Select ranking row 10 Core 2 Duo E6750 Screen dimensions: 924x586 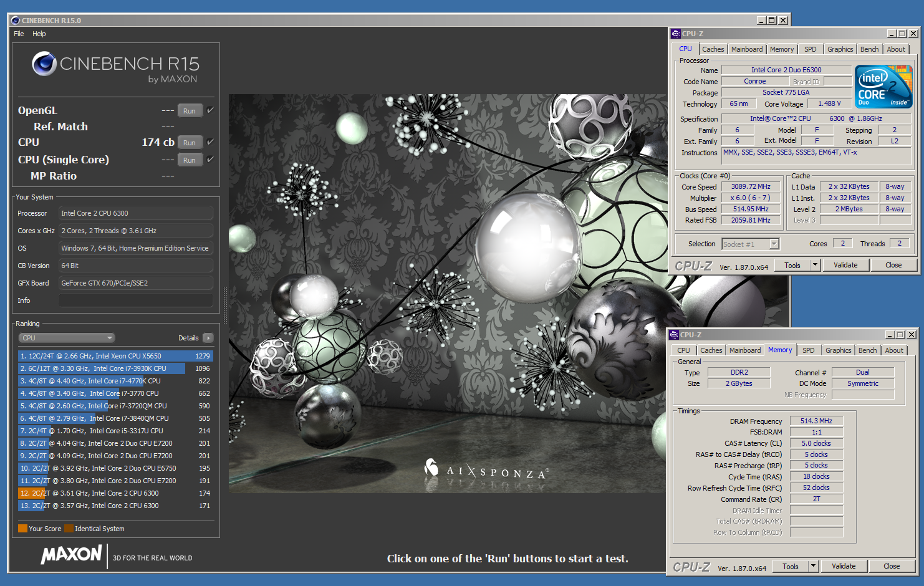[x=115, y=468]
